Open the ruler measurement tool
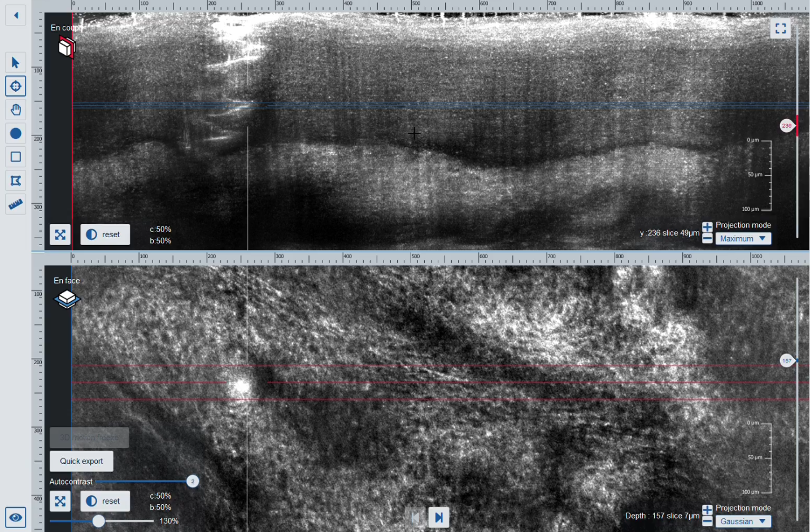The width and height of the screenshot is (810, 532). 16,204
